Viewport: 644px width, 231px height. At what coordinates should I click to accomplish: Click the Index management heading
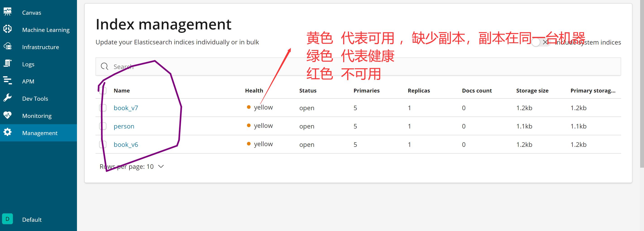(x=163, y=24)
